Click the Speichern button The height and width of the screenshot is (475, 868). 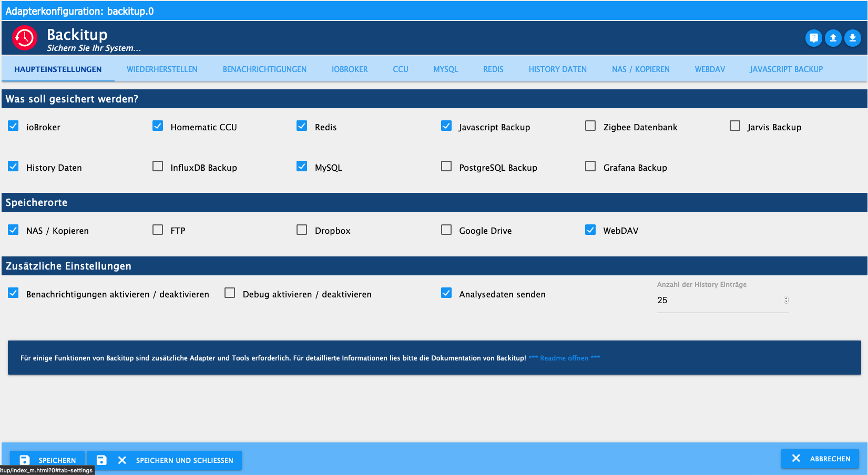pos(47,460)
